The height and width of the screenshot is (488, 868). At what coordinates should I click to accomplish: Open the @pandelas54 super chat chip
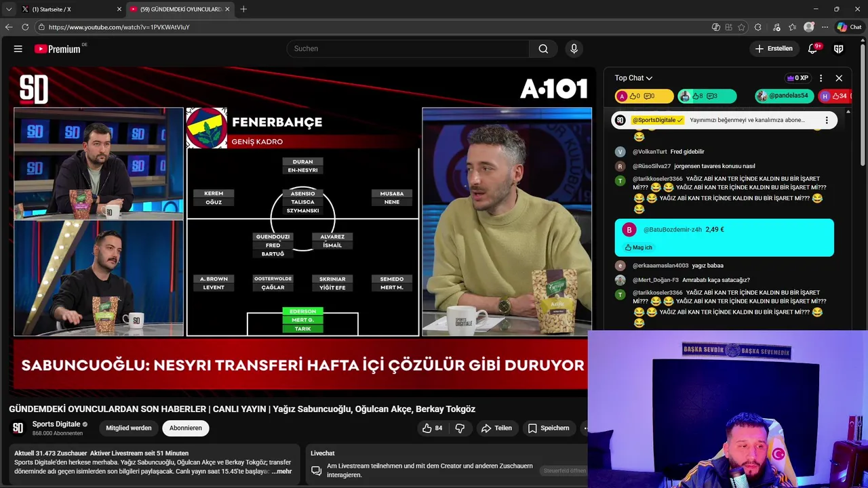coord(784,96)
